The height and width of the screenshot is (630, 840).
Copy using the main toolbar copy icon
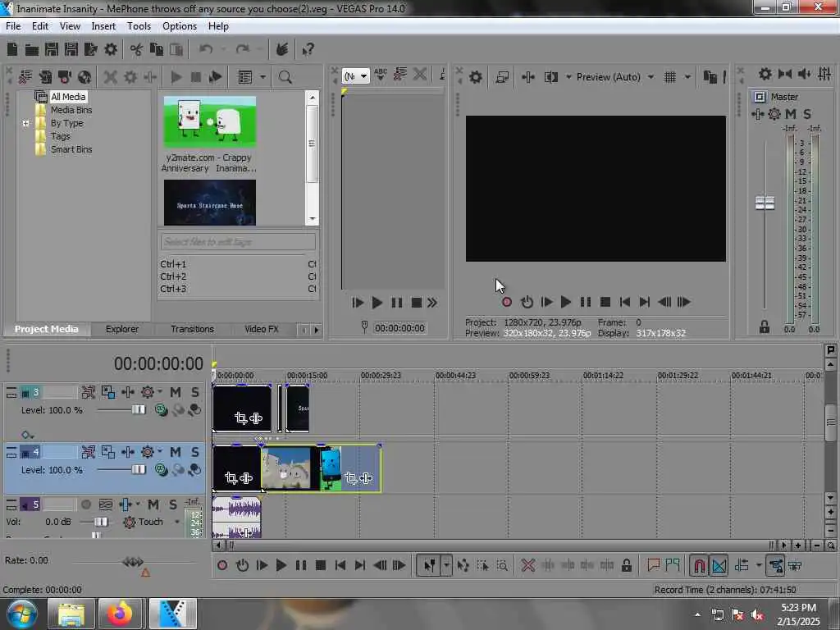[x=157, y=50]
